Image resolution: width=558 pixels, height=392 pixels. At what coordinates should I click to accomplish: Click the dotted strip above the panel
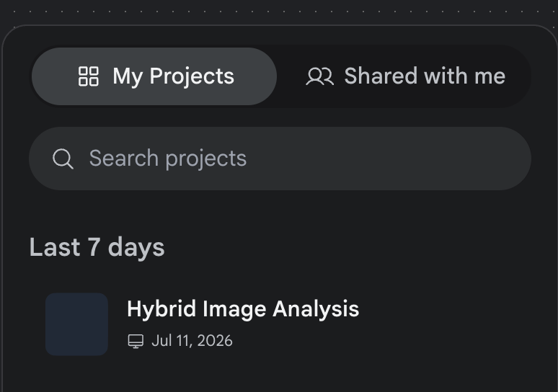279,12
